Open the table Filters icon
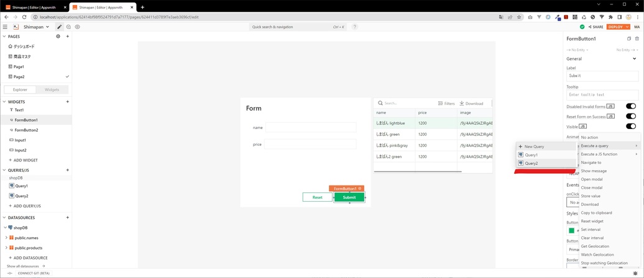The height and width of the screenshot is (278, 644). click(441, 104)
